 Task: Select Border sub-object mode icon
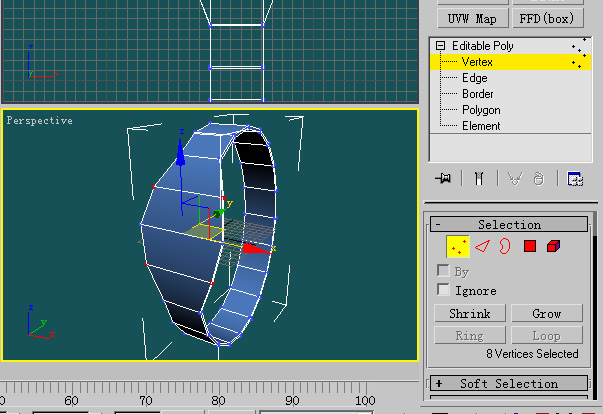click(505, 246)
